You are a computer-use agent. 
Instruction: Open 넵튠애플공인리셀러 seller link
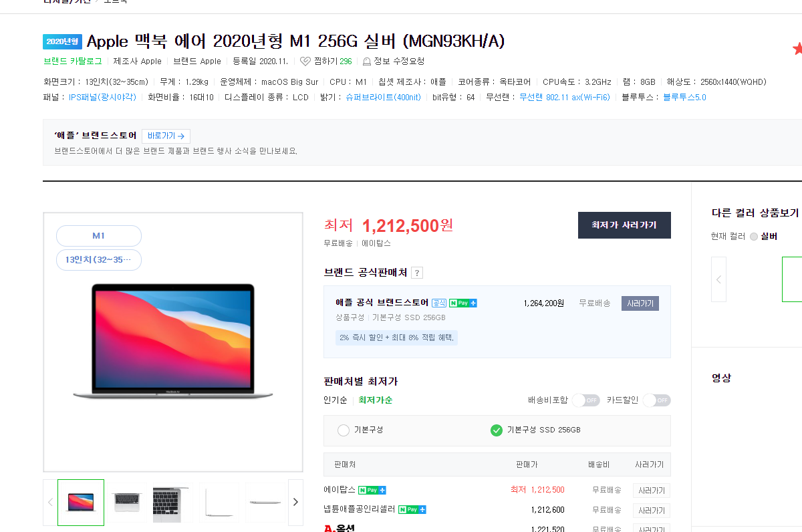(360, 509)
